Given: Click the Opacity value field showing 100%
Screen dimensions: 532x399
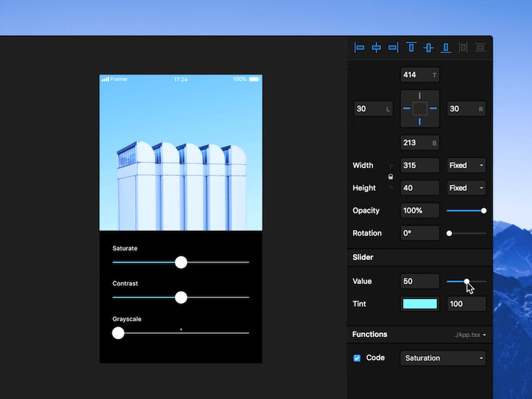Looking at the screenshot, I should pos(420,210).
